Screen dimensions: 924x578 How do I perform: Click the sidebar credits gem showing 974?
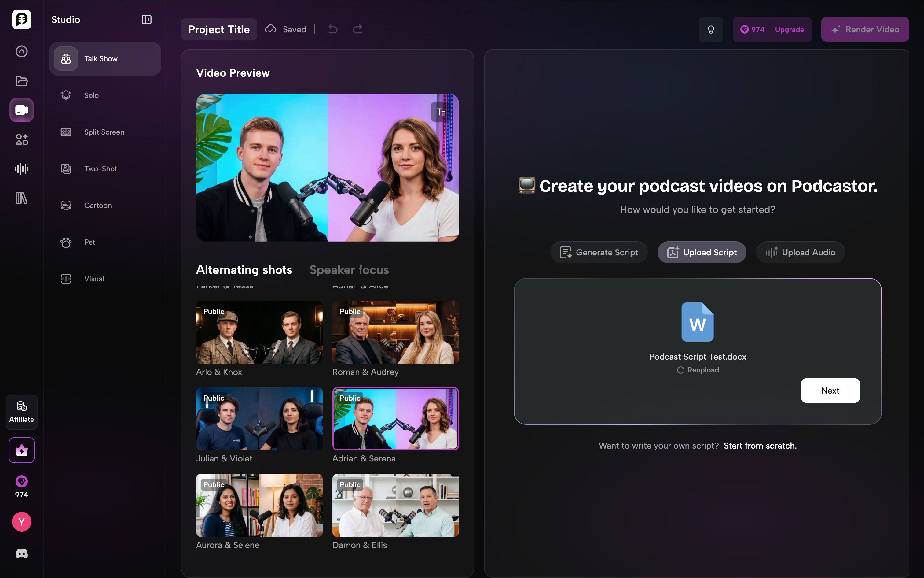tap(21, 487)
